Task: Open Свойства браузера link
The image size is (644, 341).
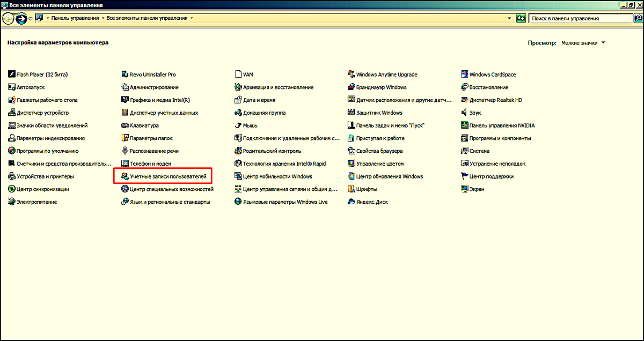Action: click(x=379, y=151)
